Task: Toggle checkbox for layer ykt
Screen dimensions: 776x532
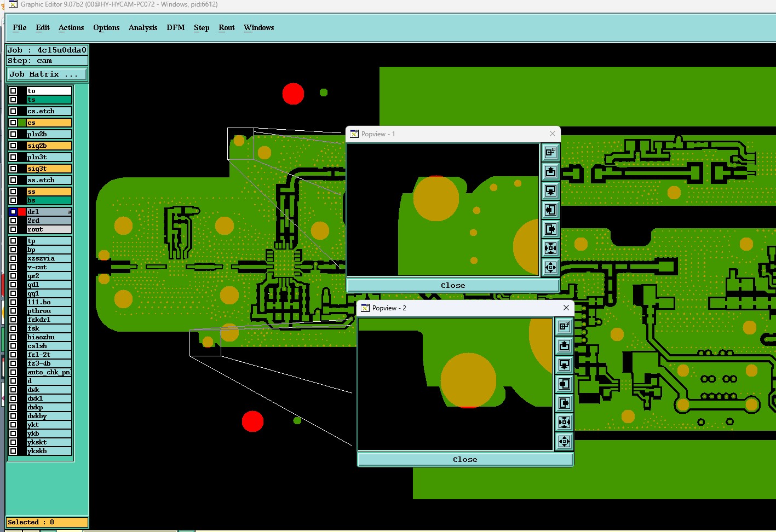Action: click(13, 425)
